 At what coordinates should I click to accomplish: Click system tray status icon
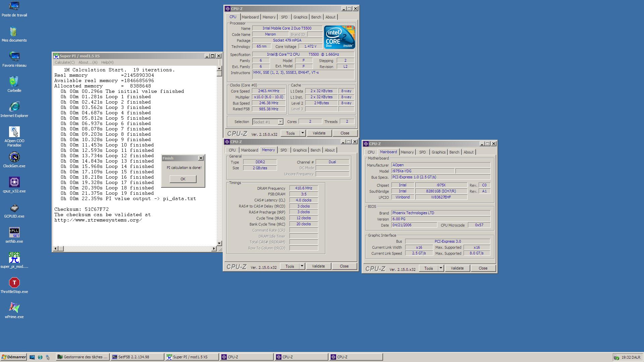pyautogui.click(x=616, y=357)
